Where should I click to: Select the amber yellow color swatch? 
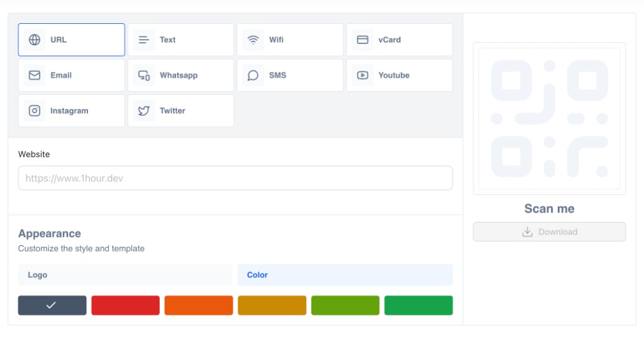(x=272, y=306)
